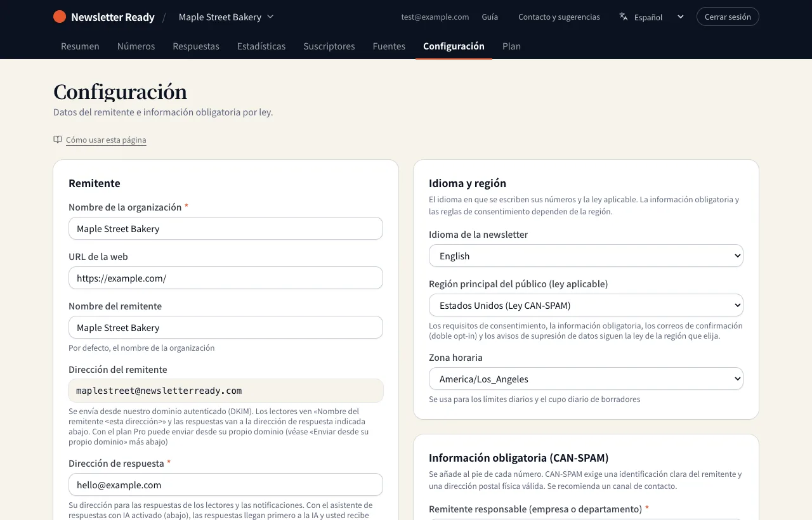812x520 pixels.
Task: Click the Información obligatoria (CAN-SPAM) heading
Action: click(x=519, y=458)
